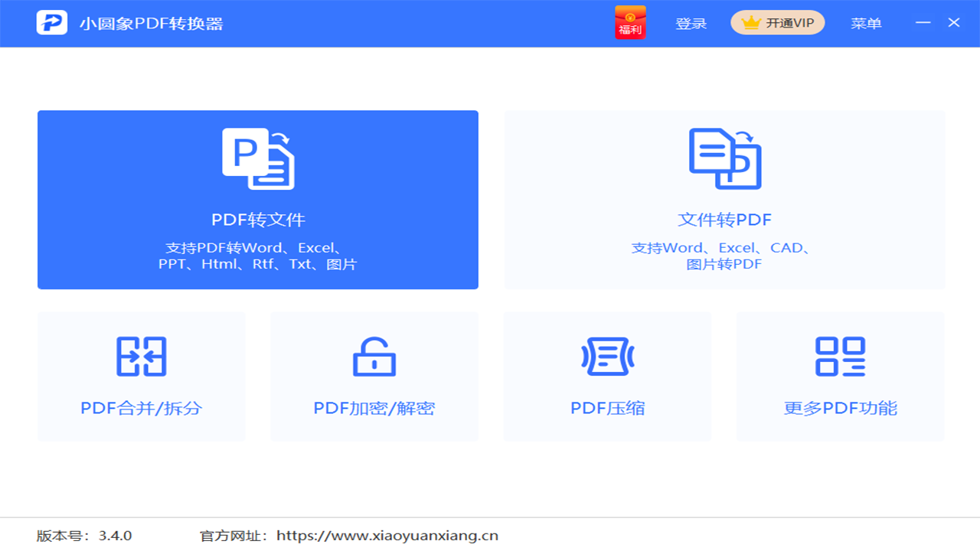980x551 pixels.
Task: Click the 小圆象 app logo
Action: (x=51, y=22)
